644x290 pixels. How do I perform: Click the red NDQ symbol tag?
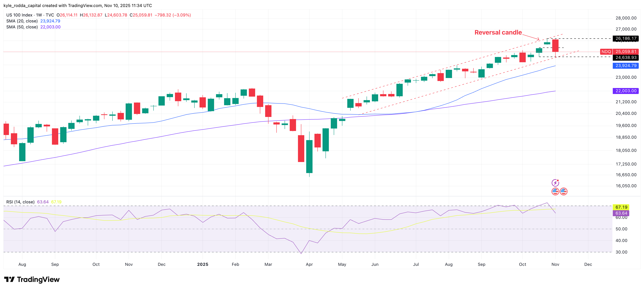pyautogui.click(x=606, y=52)
